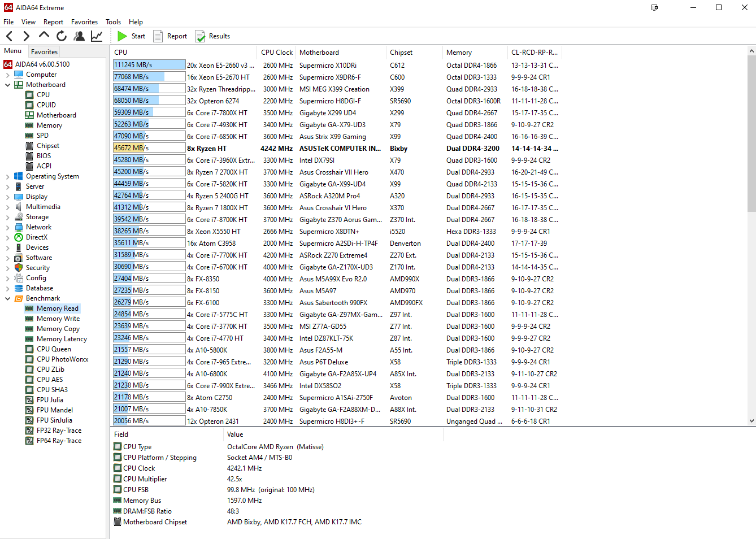Screen dimensions: 756x539
Task: Select the ACPI tree icon
Action: [x=29, y=166]
